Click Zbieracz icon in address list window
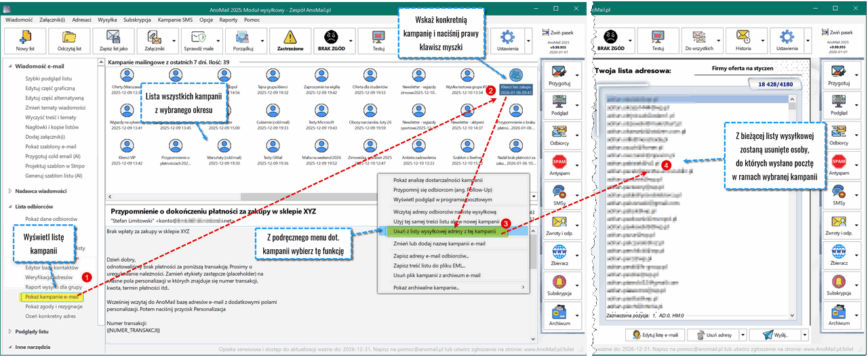This screenshot has width=868, height=357. click(838, 253)
